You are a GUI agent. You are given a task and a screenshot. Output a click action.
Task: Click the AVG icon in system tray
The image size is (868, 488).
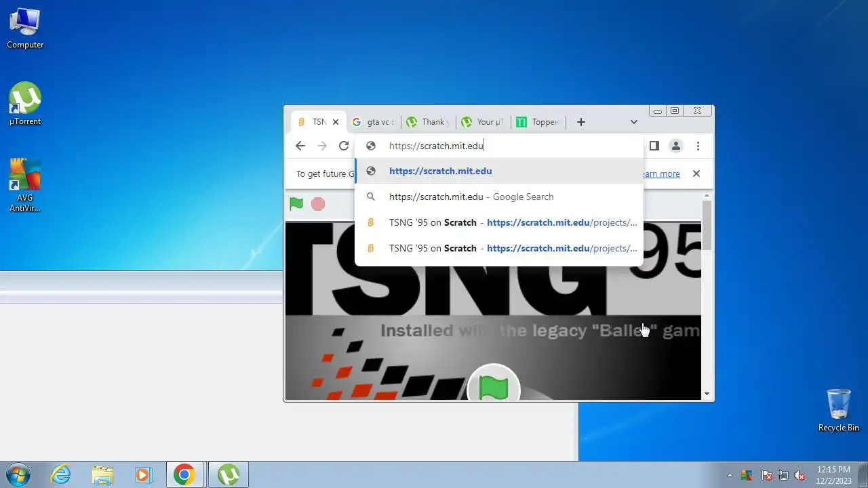[747, 475]
